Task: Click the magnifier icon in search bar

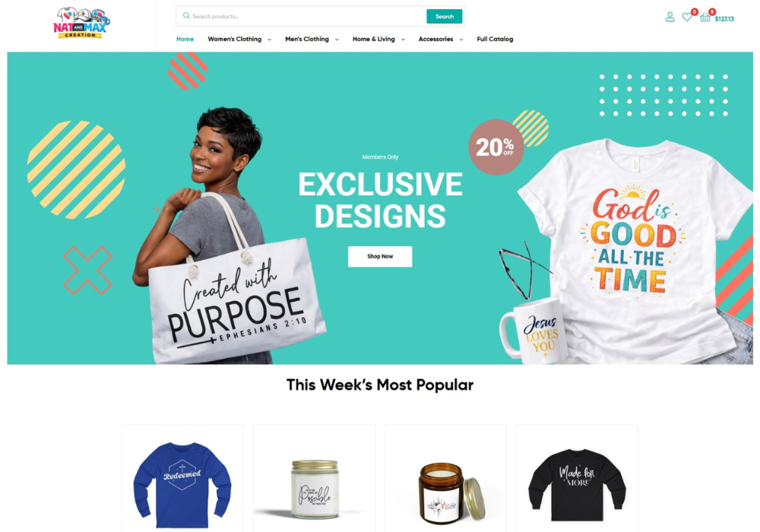Action: pos(186,16)
